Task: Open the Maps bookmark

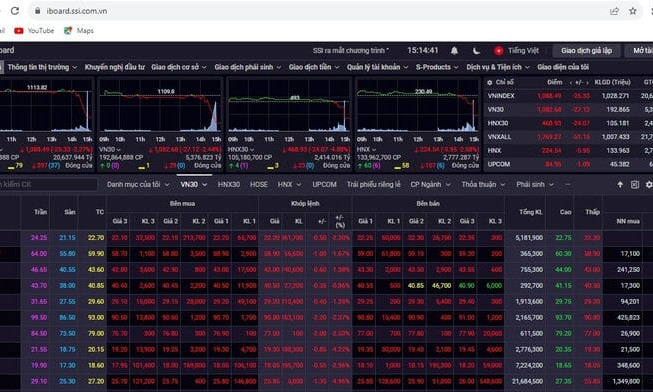Action: [79, 30]
